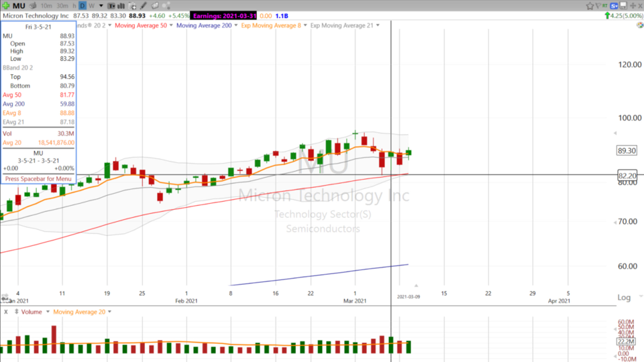Click the note tag icon
This screenshot has height=362, width=644.
pos(155,6)
